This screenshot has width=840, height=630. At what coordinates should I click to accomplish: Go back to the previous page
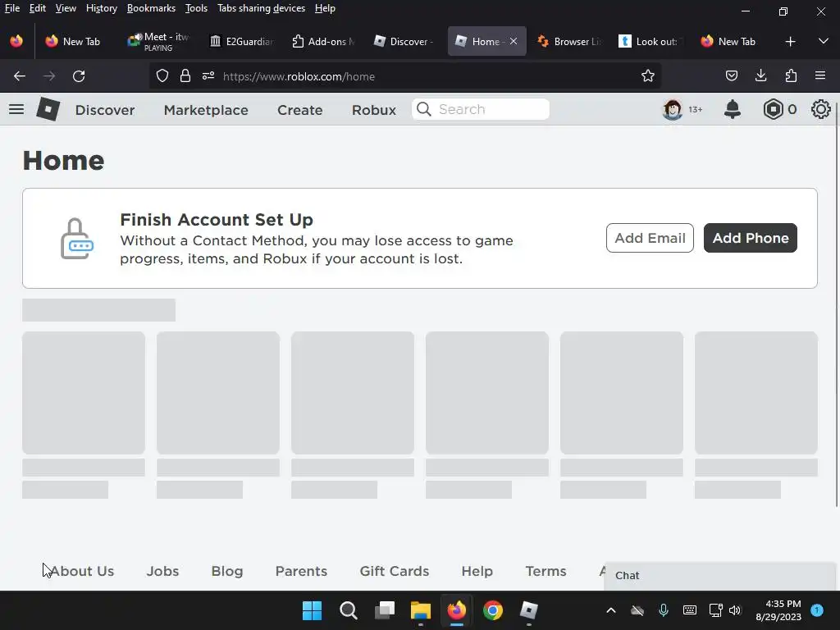pyautogui.click(x=20, y=76)
